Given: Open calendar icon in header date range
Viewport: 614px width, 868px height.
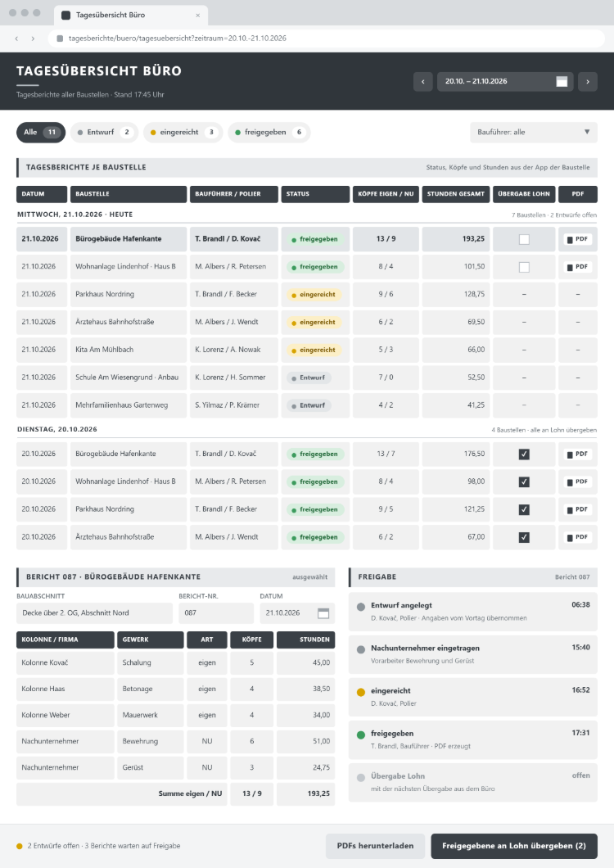Looking at the screenshot, I should coord(562,81).
